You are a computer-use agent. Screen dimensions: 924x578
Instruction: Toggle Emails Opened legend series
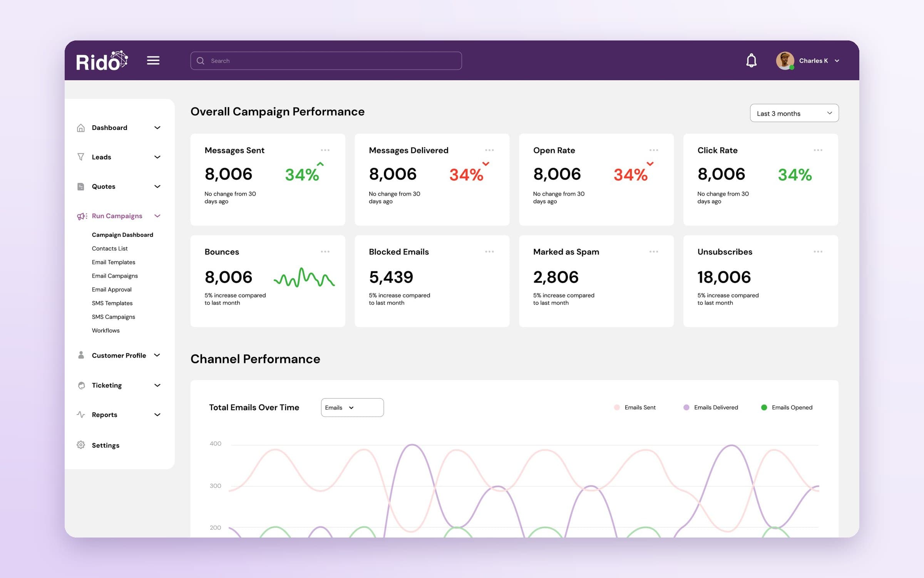click(787, 407)
